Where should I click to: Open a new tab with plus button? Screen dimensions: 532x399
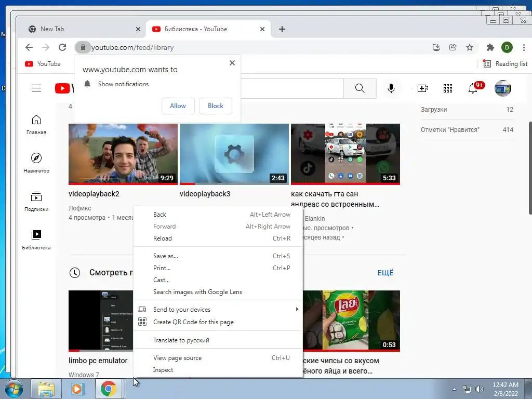coord(282,29)
